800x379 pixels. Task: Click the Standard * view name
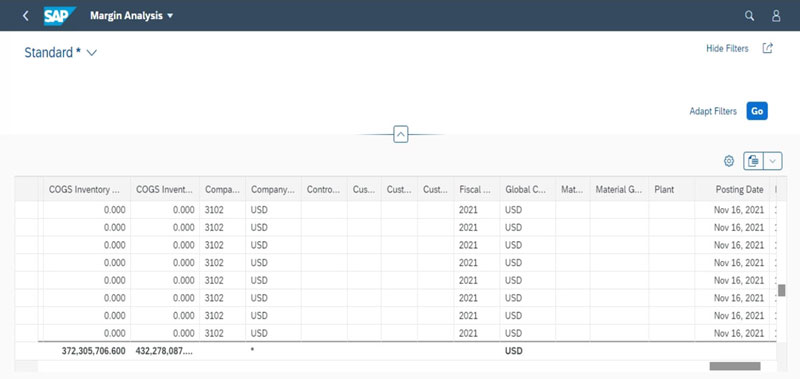(x=53, y=53)
